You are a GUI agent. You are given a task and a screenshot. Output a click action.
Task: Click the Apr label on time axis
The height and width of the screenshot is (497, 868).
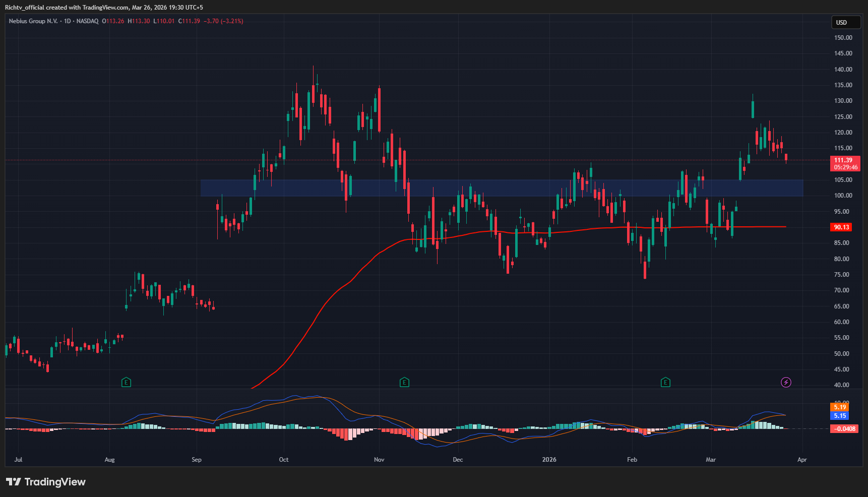click(802, 460)
